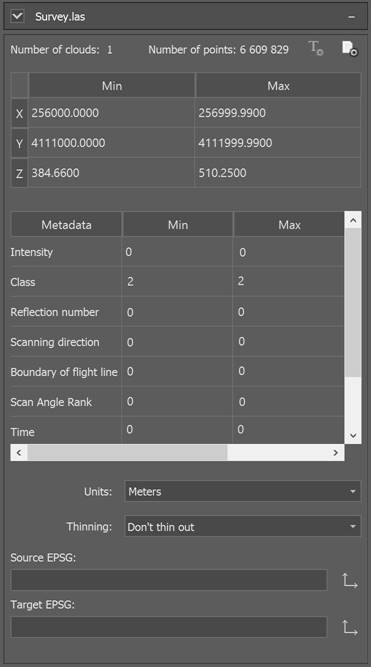Click the file settings icon at top right
Image resolution: width=371 pixels, height=667 pixels.
pos(350,48)
